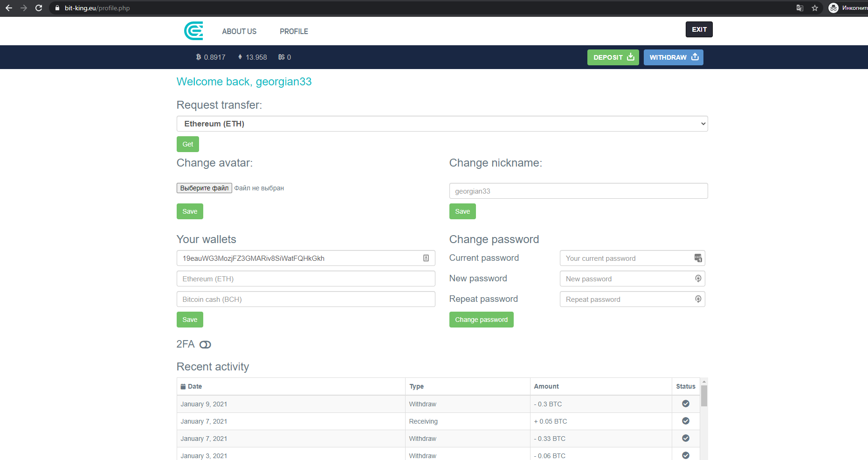
Task: Bookmark this page with star icon
Action: click(815, 8)
